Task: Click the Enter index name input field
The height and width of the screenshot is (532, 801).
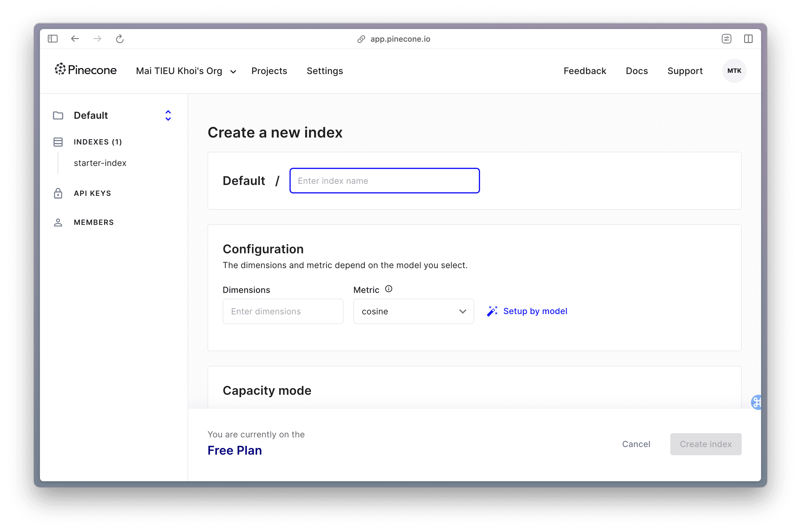Action: 384,180
